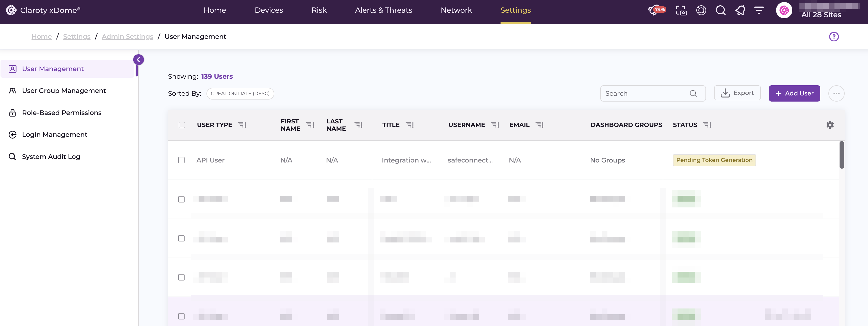Select the Settings tab
The height and width of the screenshot is (326, 868).
516,10
